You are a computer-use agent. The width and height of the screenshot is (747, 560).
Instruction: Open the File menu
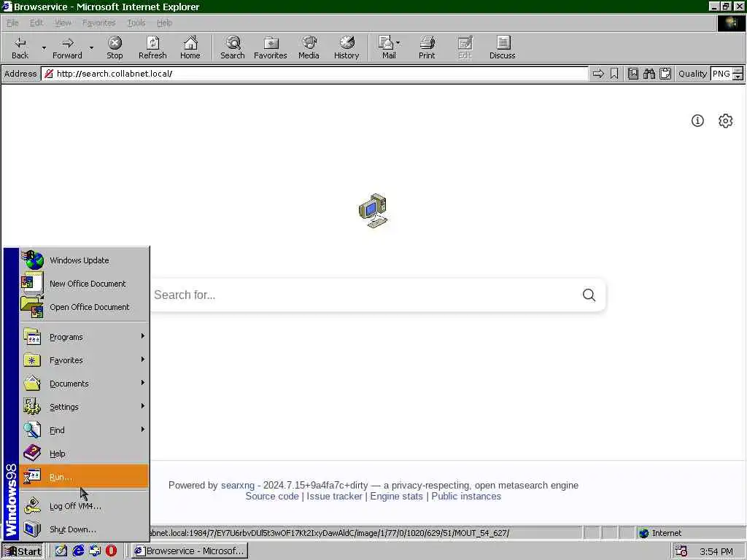(x=12, y=23)
